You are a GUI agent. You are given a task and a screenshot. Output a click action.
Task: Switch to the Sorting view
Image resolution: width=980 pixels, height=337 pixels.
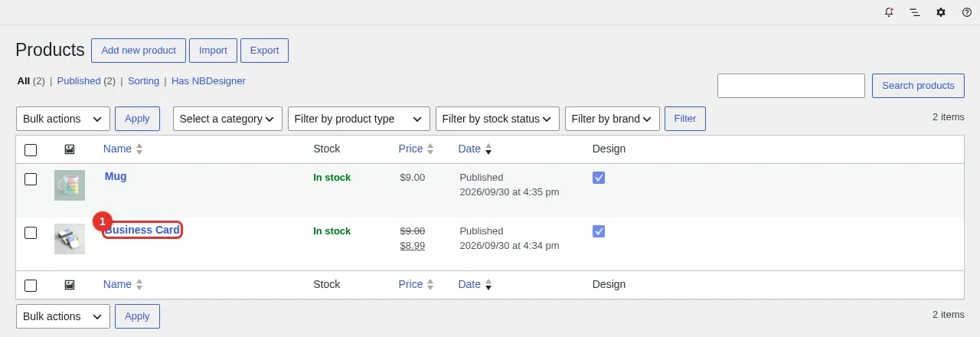point(143,80)
